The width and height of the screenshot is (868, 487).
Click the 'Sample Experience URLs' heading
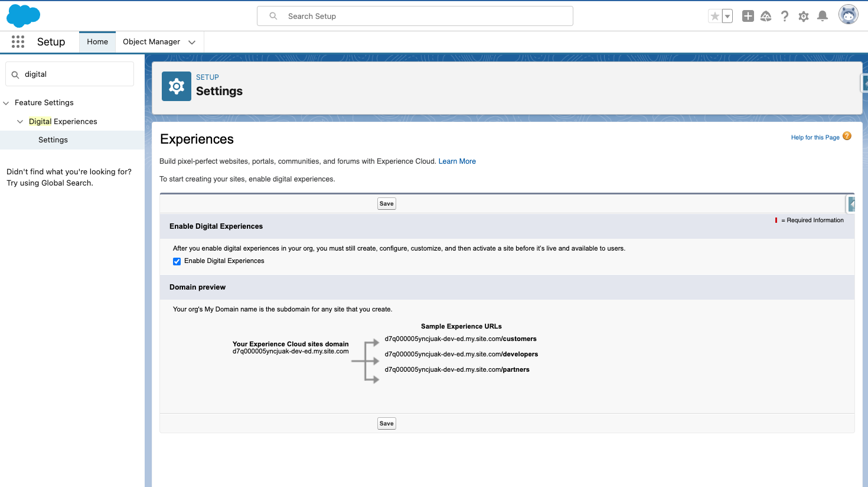pyautogui.click(x=461, y=326)
